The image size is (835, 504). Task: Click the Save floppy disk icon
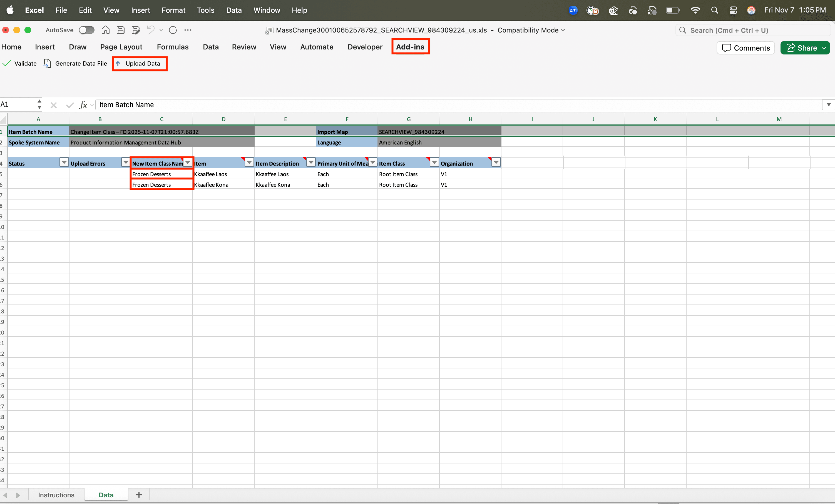point(121,30)
